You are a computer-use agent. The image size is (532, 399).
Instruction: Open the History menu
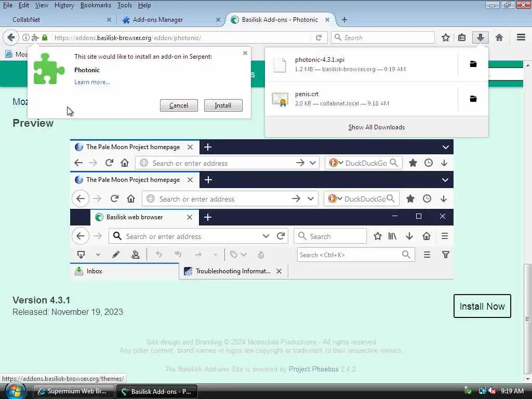tap(64, 5)
